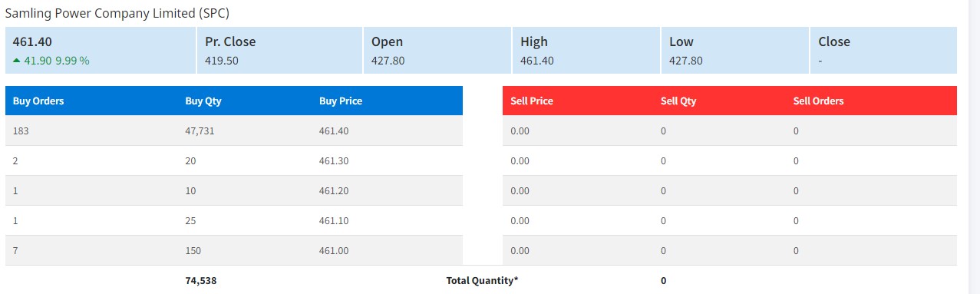Image resolution: width=980 pixels, height=294 pixels.
Task: Click the High price 461.40 cell
Action: 585,51
